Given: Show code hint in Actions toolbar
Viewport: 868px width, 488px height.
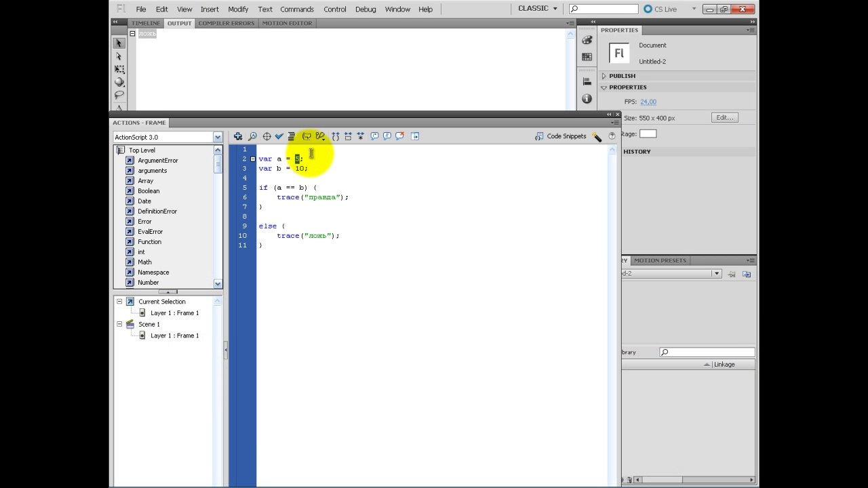Looking at the screenshot, I should click(x=307, y=136).
